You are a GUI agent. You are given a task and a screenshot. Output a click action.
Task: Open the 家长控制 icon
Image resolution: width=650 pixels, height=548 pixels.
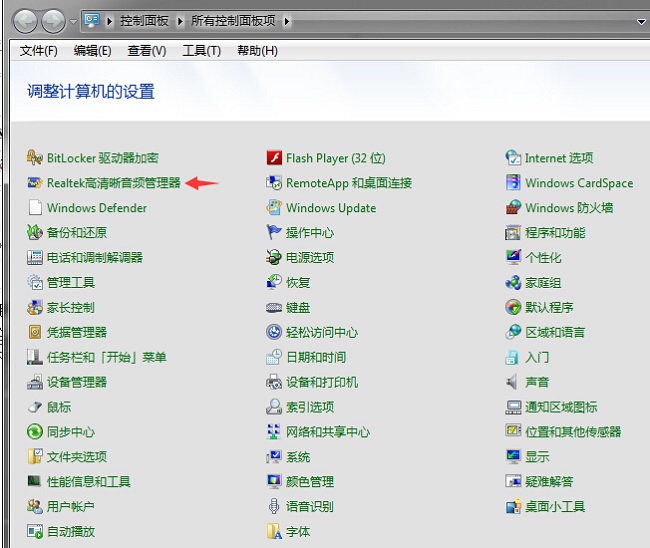point(35,307)
